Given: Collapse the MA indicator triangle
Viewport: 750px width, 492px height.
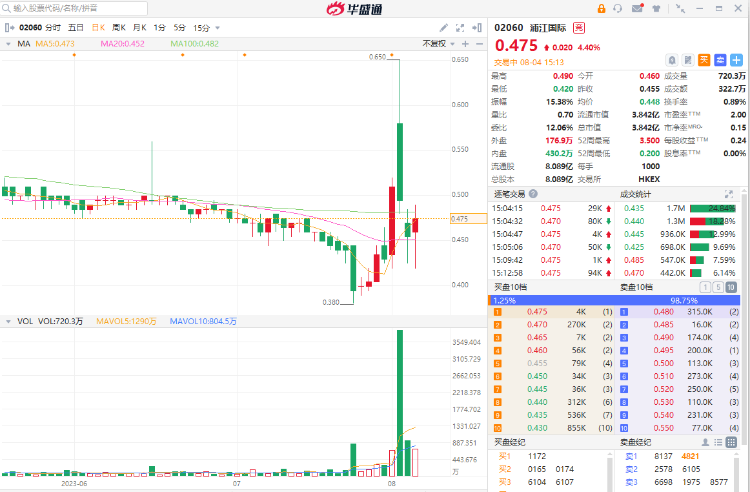Looking at the screenshot, I should click(8, 44).
